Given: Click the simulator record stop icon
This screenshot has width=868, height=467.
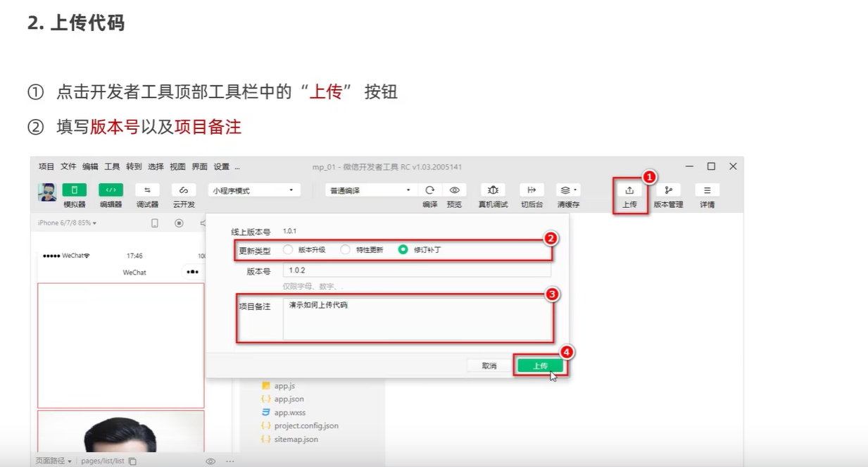Looking at the screenshot, I should (x=179, y=223).
